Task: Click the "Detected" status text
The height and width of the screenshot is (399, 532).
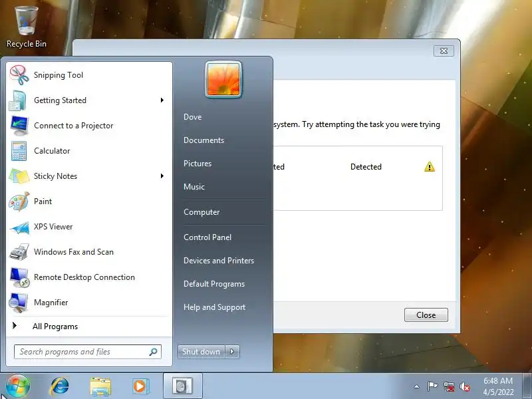Action: pyautogui.click(x=366, y=167)
